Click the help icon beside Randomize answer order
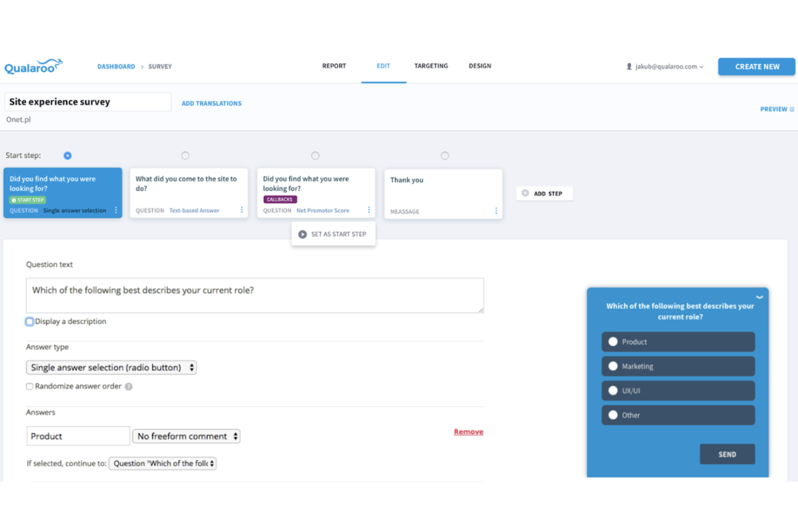The image size is (798, 532). [x=128, y=386]
